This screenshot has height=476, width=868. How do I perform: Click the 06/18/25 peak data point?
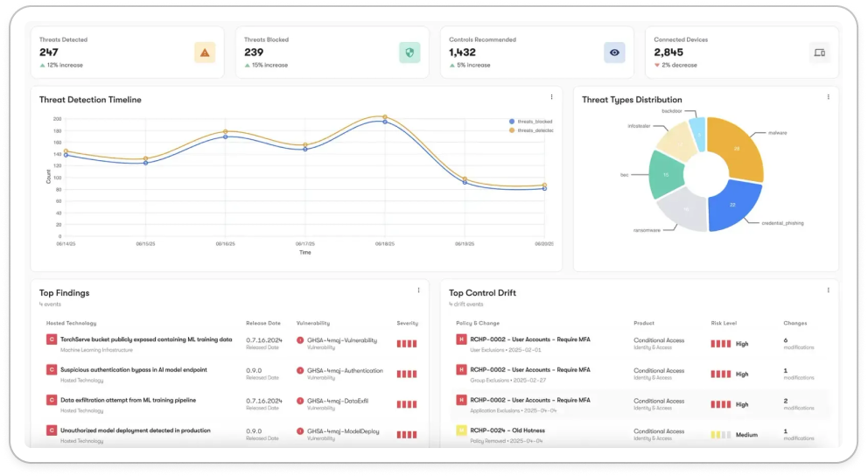coord(384,117)
